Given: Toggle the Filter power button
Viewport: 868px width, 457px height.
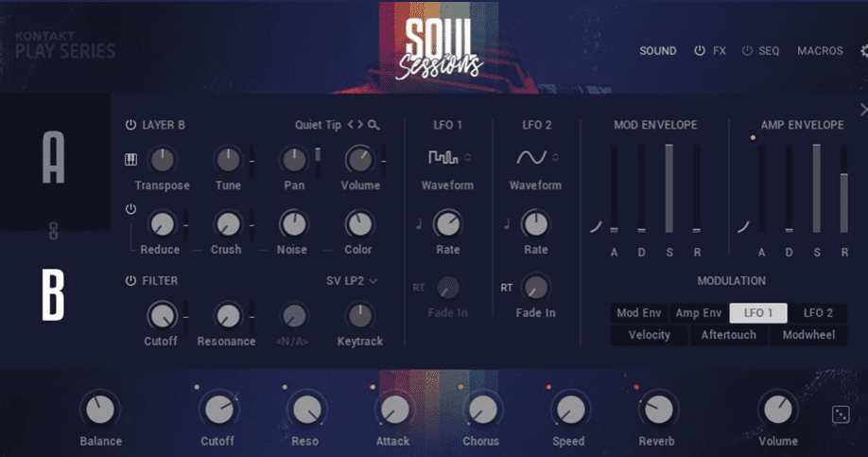Looking at the screenshot, I should pos(130,281).
